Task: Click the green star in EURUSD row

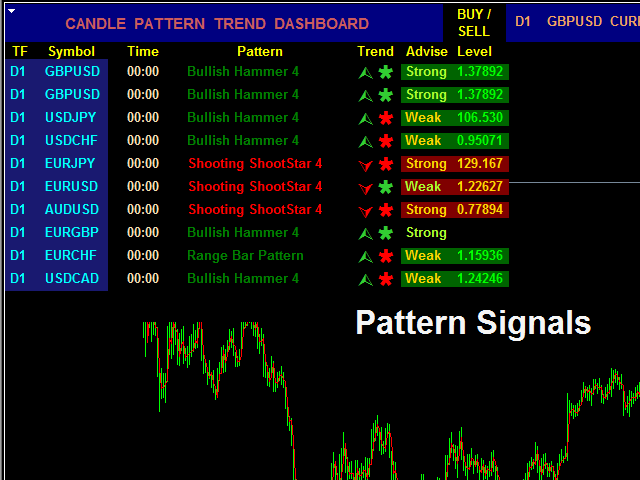Action: (x=386, y=187)
